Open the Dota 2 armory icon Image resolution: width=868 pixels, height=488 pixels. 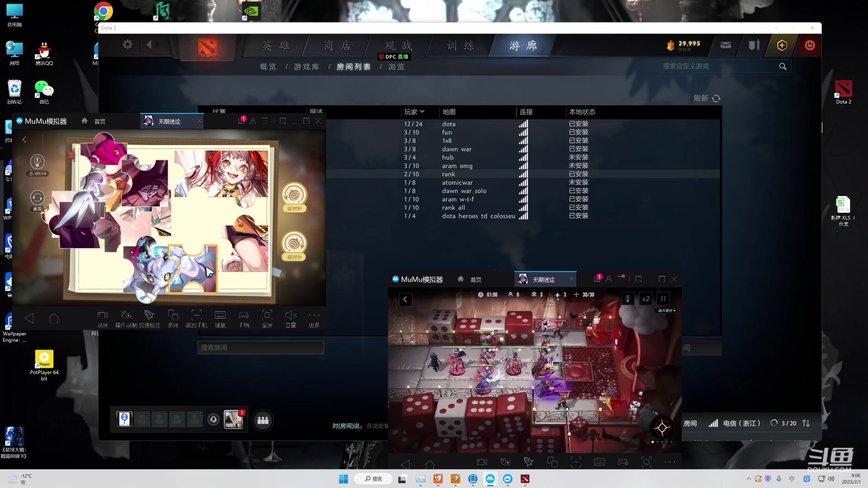pyautogui.click(x=754, y=45)
